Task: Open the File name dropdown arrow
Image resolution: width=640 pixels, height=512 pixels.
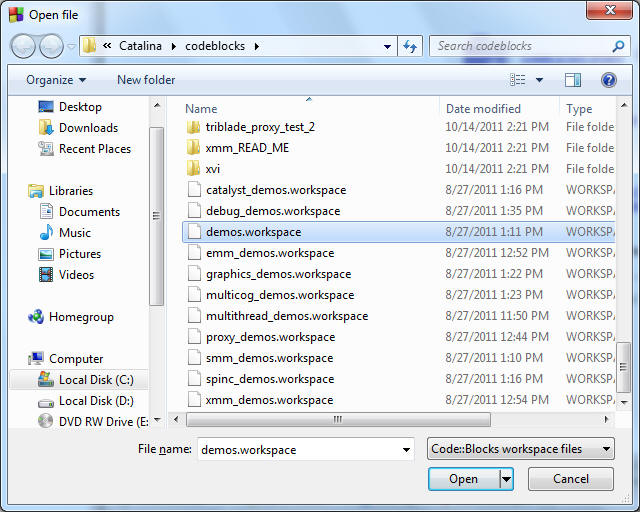Action: click(406, 450)
